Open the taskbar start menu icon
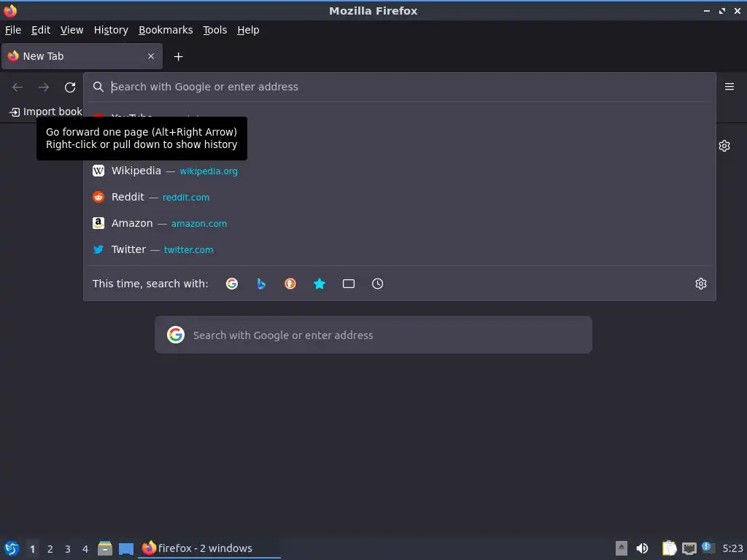The height and width of the screenshot is (560, 747). [x=12, y=548]
